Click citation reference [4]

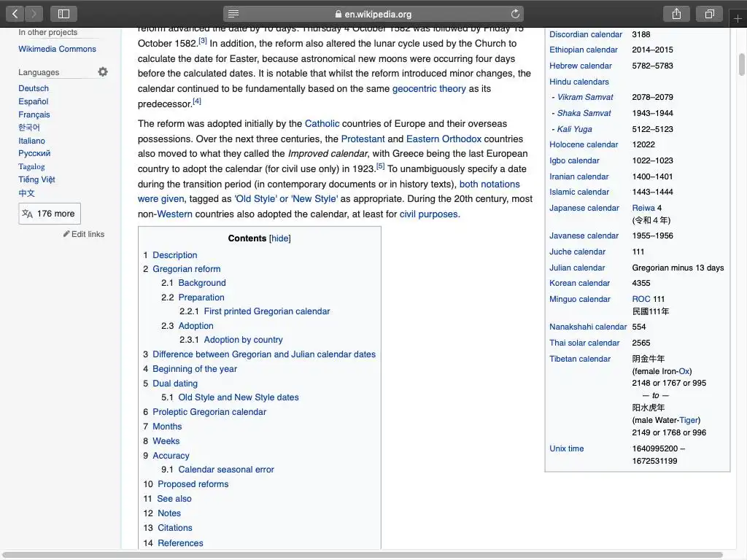(197, 101)
